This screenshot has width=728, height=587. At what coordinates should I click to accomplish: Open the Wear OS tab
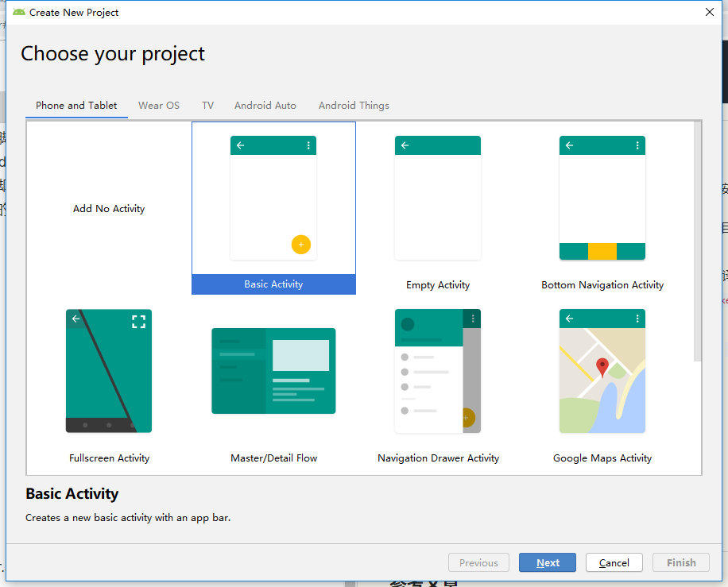(159, 106)
